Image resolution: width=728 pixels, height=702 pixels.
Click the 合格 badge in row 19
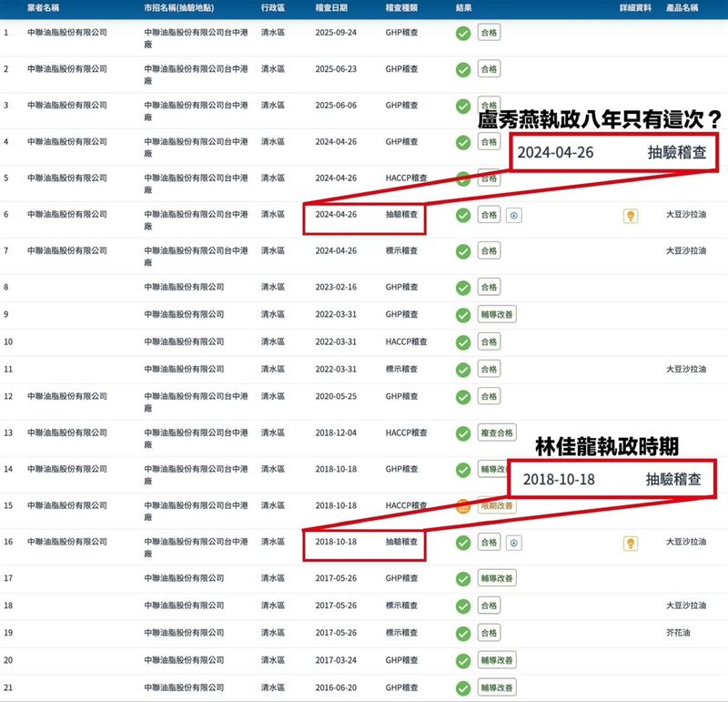pyautogui.click(x=489, y=633)
